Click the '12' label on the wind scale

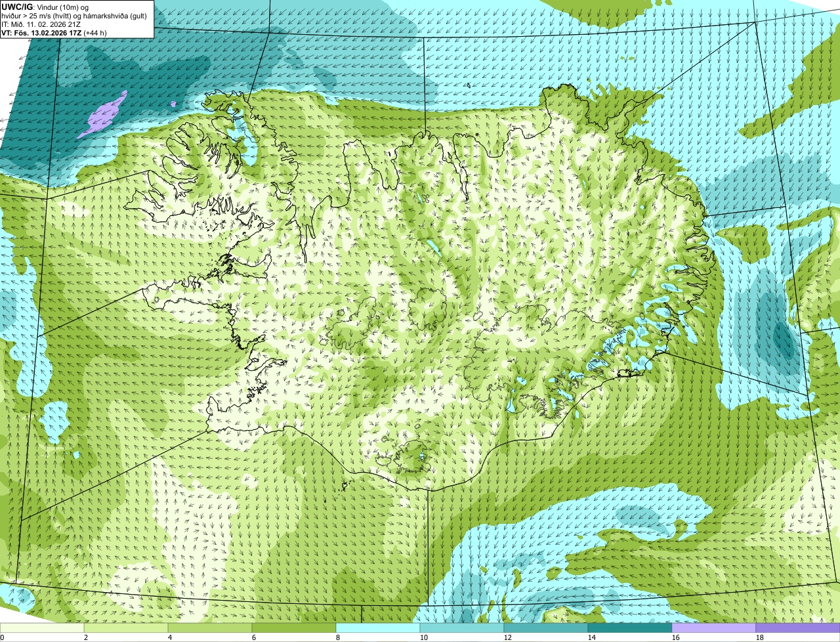coord(508,637)
